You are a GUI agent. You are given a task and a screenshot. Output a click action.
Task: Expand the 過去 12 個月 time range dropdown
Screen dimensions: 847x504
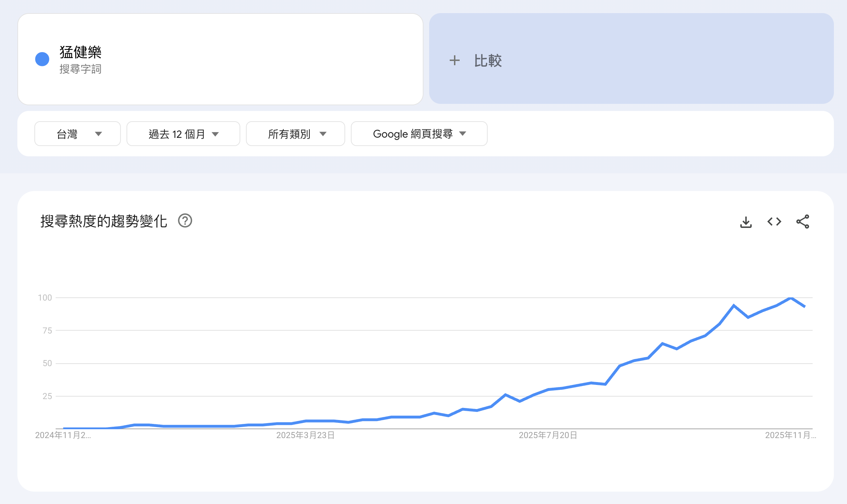[183, 134]
